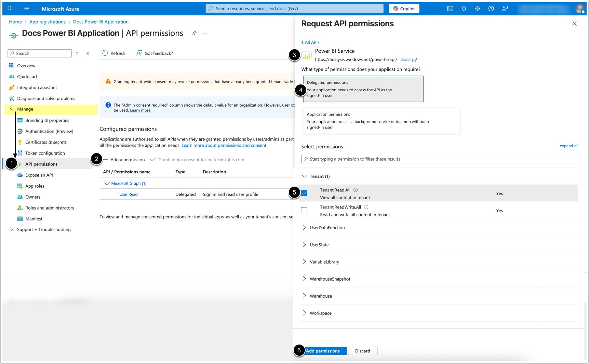Open the Azure portal waffle menu icon
The width and height of the screenshot is (589, 364).
click(10, 9)
